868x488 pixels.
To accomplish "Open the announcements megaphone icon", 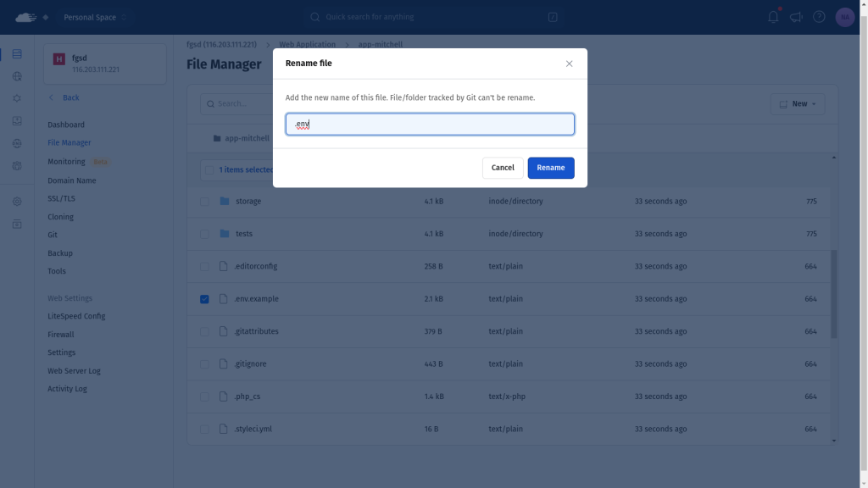I will (x=796, y=17).
